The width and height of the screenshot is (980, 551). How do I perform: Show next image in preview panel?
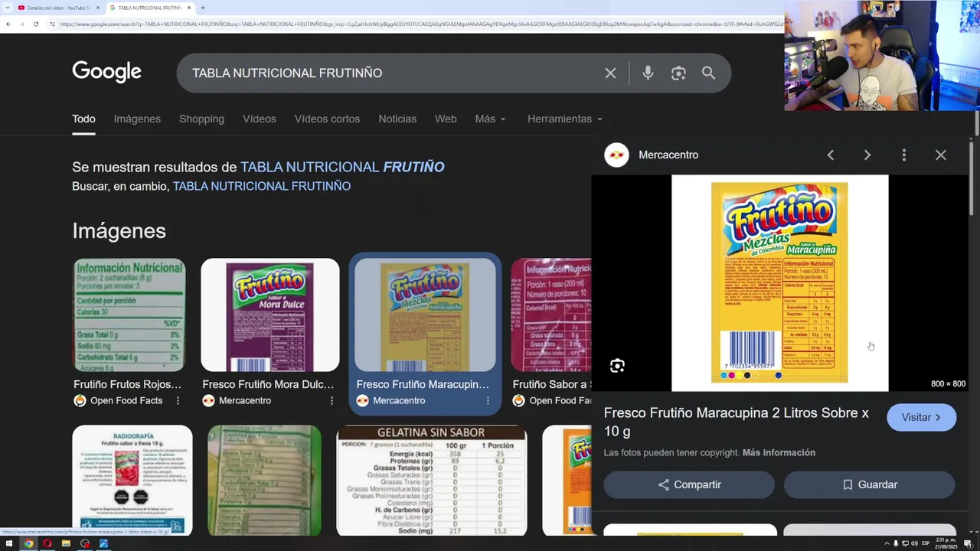[x=867, y=155]
